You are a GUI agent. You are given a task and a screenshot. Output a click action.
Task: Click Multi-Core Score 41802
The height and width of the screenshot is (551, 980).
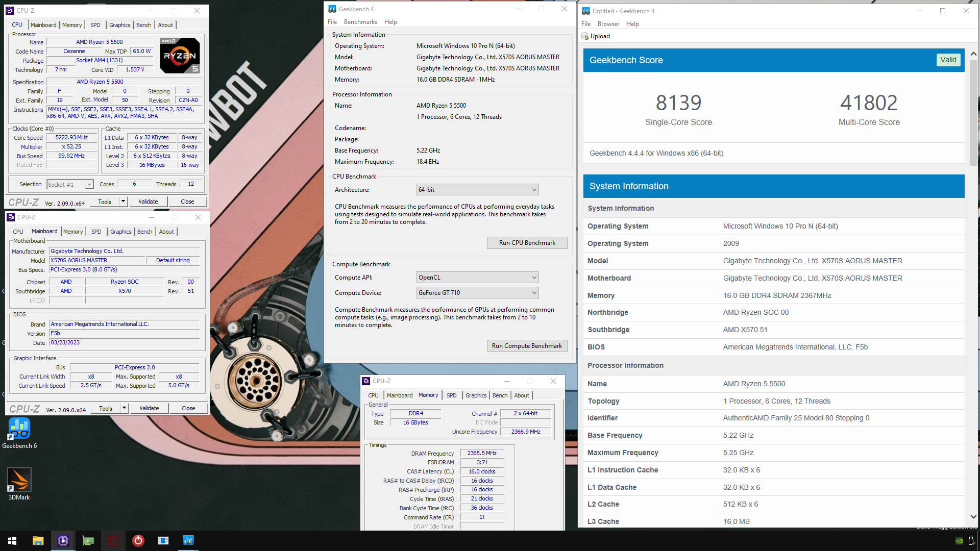pos(869,103)
